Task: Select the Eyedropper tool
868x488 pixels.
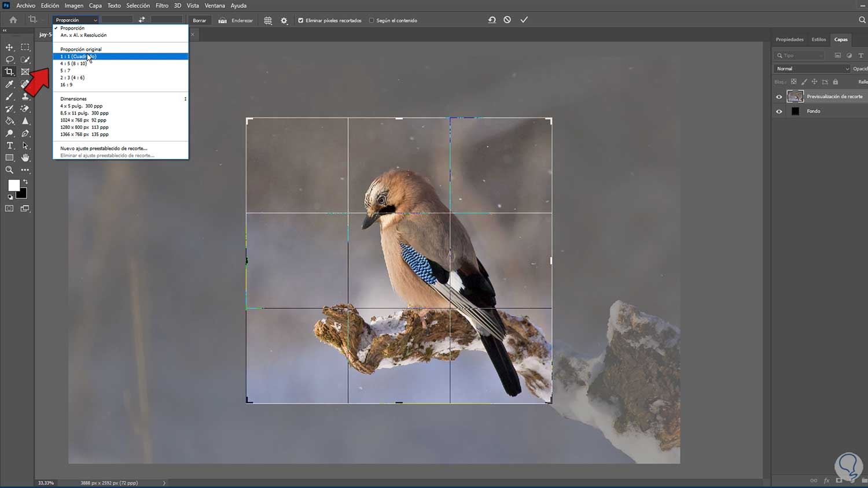Action: [x=9, y=84]
